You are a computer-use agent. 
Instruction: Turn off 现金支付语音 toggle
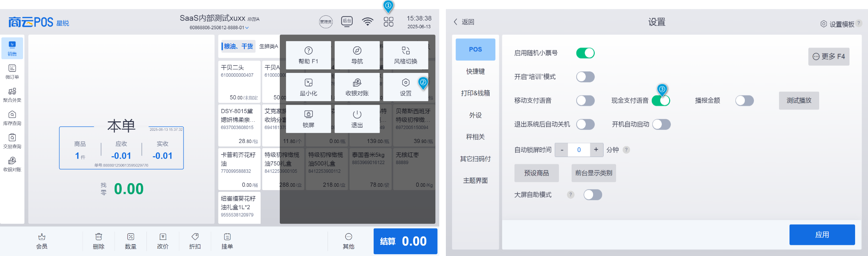click(661, 100)
